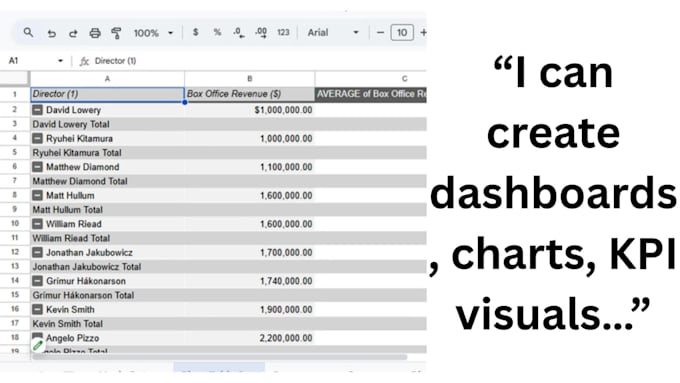Select the Ryuhei Kitamura Total cell

107,153
